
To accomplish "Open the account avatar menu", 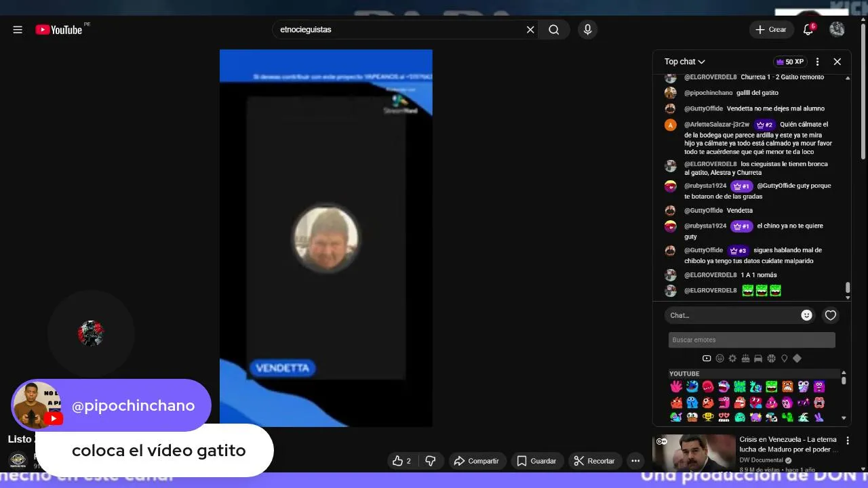I will (x=837, y=29).
